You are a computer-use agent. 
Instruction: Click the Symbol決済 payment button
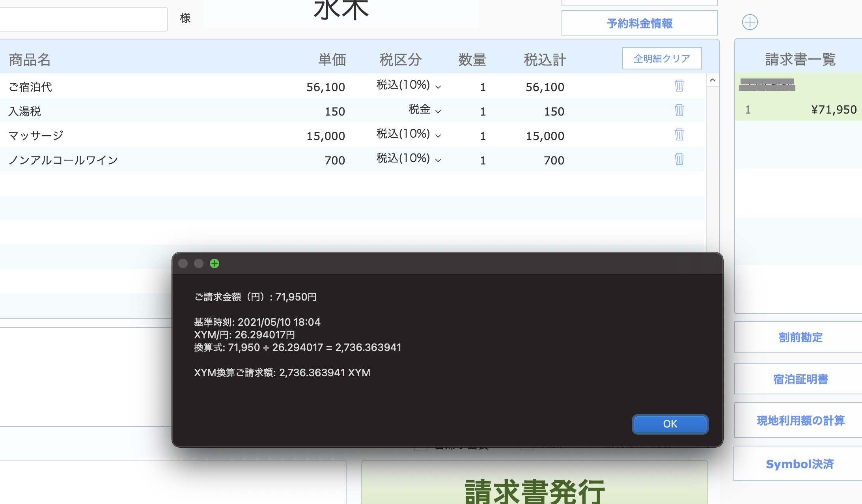pos(799,464)
